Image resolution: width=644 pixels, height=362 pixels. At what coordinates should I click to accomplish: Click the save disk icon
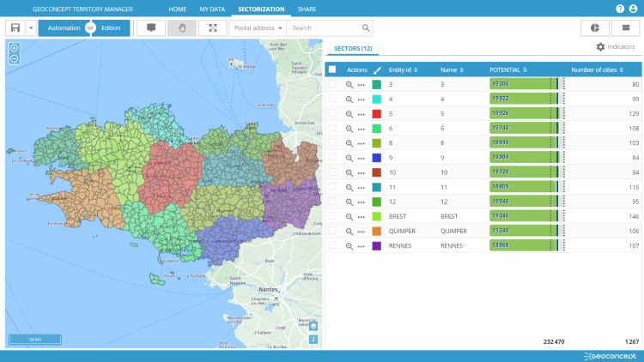(15, 27)
